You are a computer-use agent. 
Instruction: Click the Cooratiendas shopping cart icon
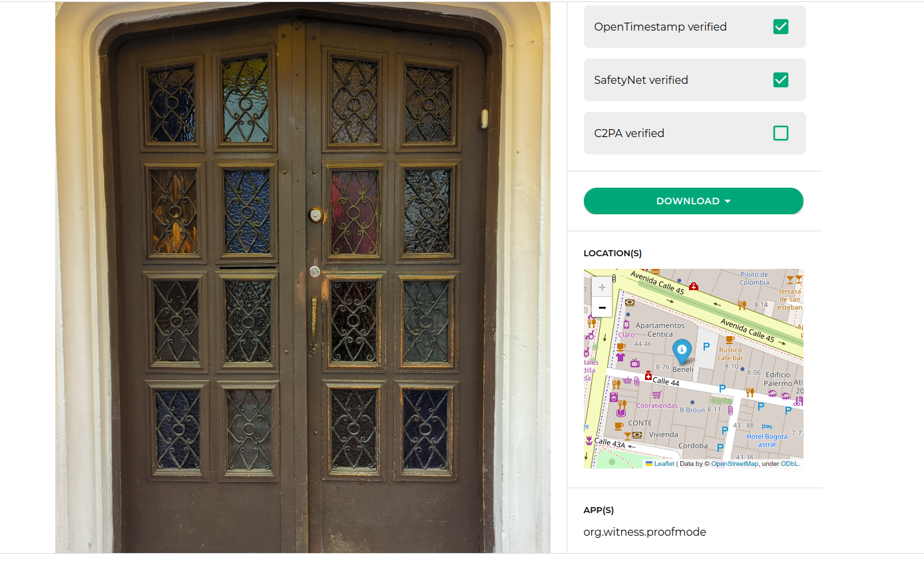[x=656, y=395]
